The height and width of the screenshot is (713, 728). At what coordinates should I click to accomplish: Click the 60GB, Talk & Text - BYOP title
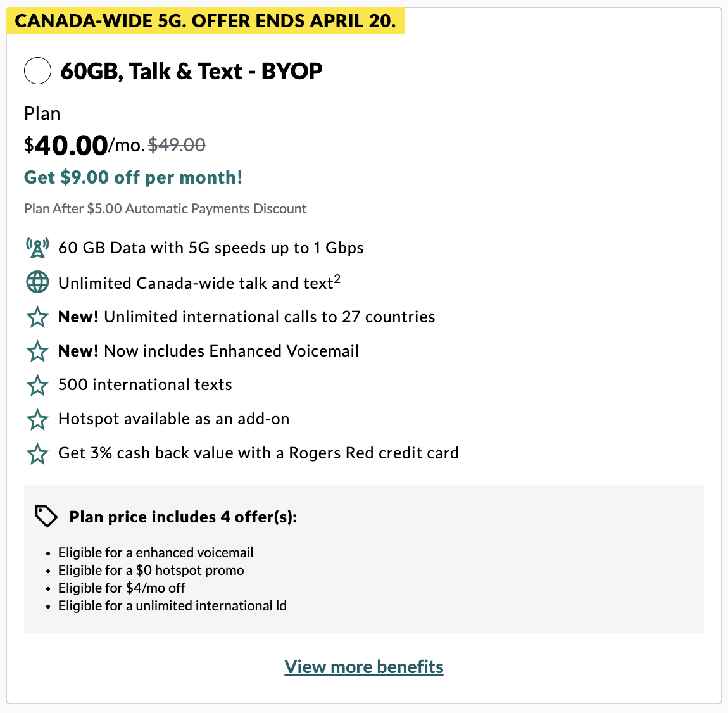(x=191, y=71)
